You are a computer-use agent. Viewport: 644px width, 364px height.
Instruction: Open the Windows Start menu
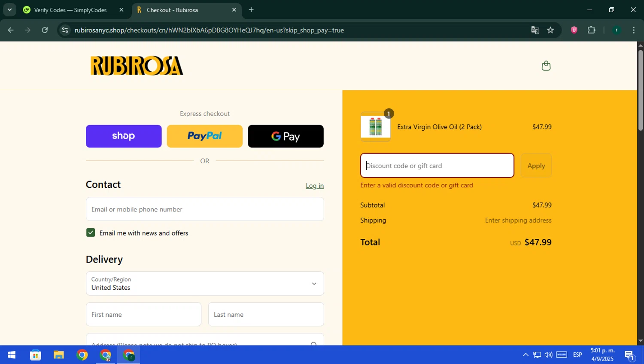point(12,355)
